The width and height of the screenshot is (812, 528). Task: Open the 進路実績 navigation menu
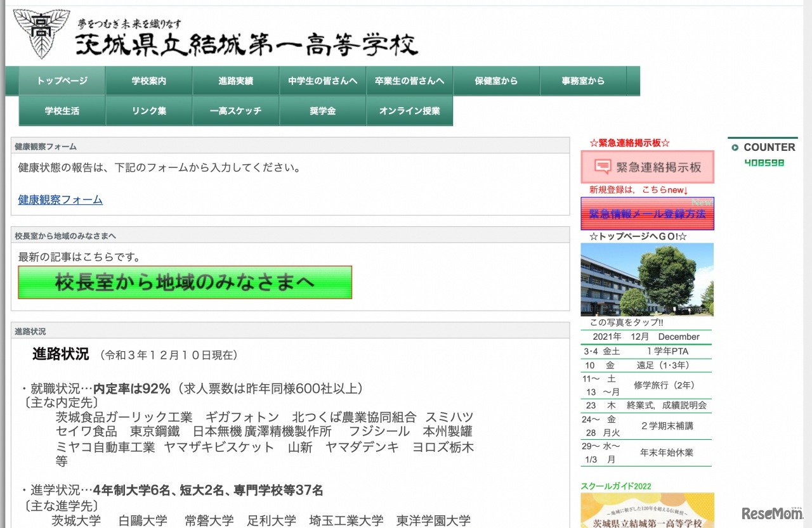[235, 80]
